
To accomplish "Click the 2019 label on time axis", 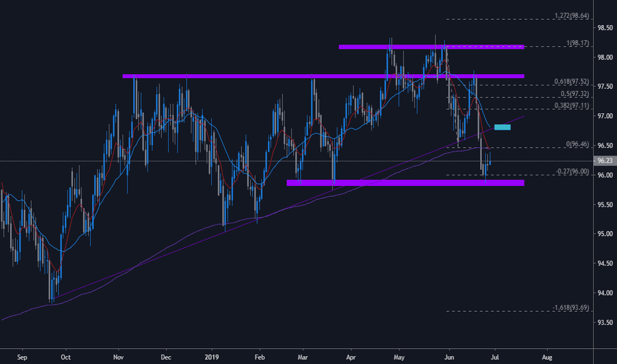I will tap(212, 357).
